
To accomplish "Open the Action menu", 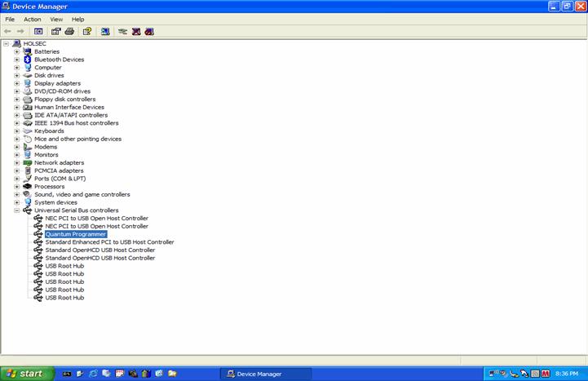I will click(33, 19).
